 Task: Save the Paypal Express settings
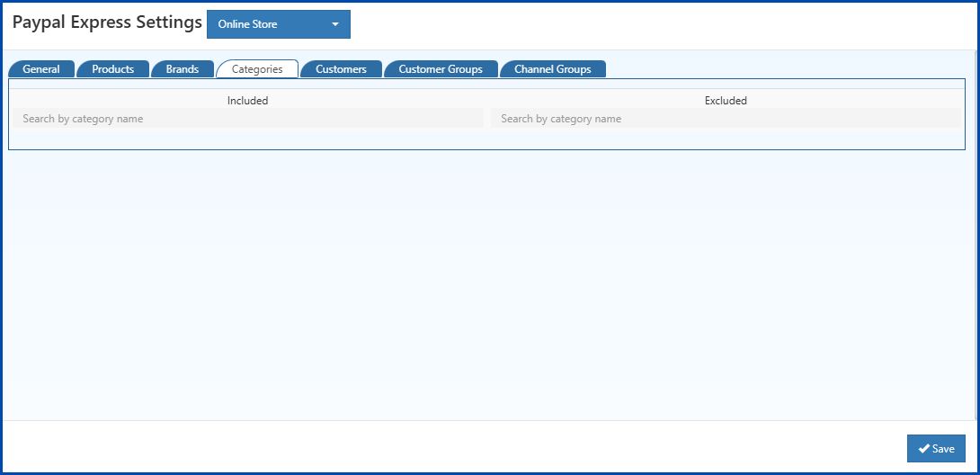coord(936,449)
